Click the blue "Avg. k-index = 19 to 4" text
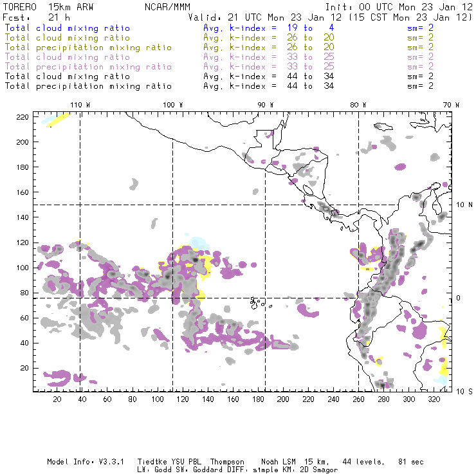The width and height of the screenshot is (476, 476). [269, 28]
